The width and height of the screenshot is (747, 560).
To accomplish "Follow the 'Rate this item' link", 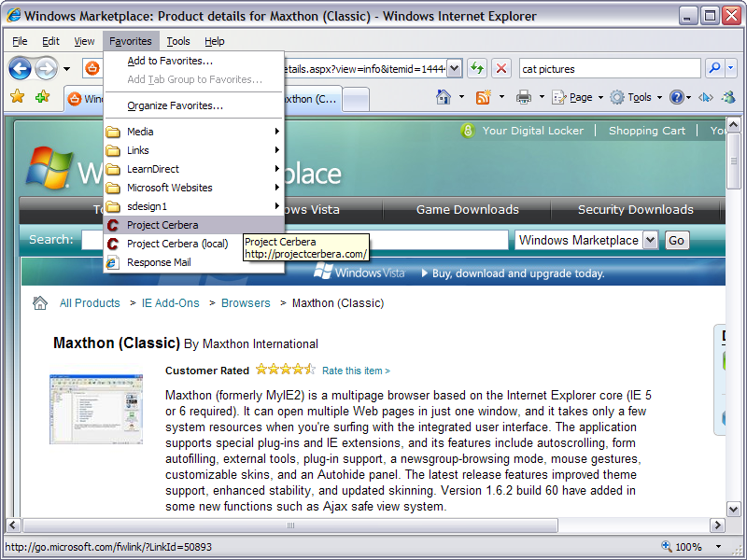I will click(356, 371).
